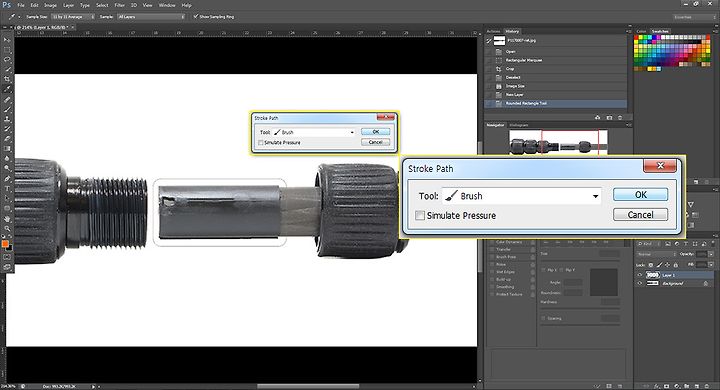Add layer style fx icon in Layers panel
720x390 pixels.
657,386
